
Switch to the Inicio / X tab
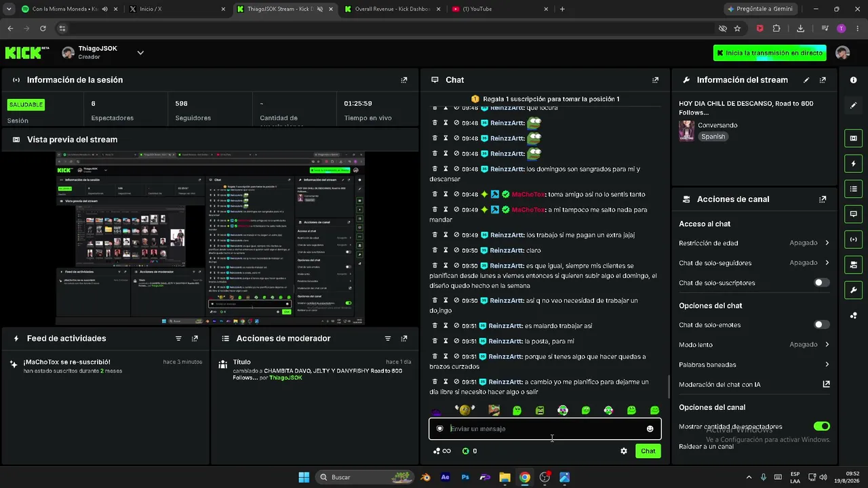pos(178,9)
